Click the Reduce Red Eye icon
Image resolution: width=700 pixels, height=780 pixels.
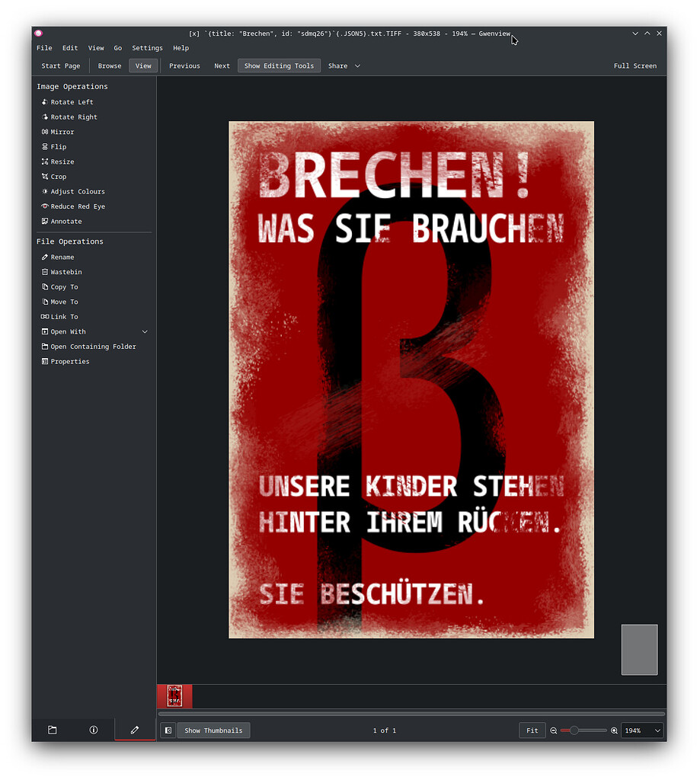pyautogui.click(x=45, y=206)
